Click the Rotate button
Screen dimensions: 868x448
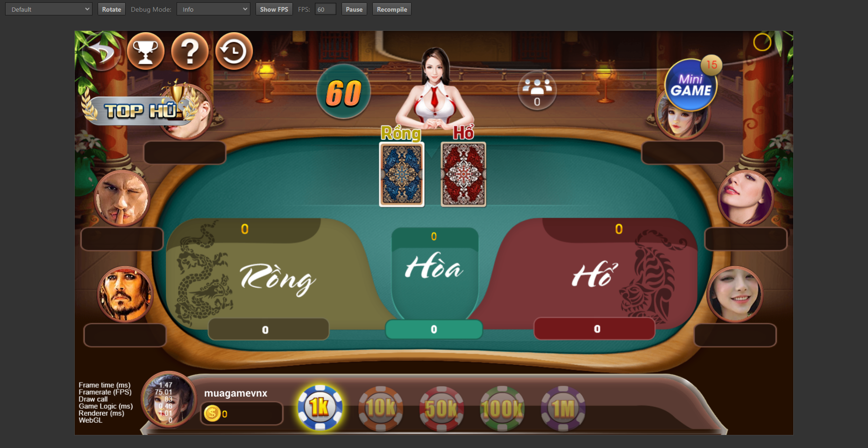coord(112,9)
